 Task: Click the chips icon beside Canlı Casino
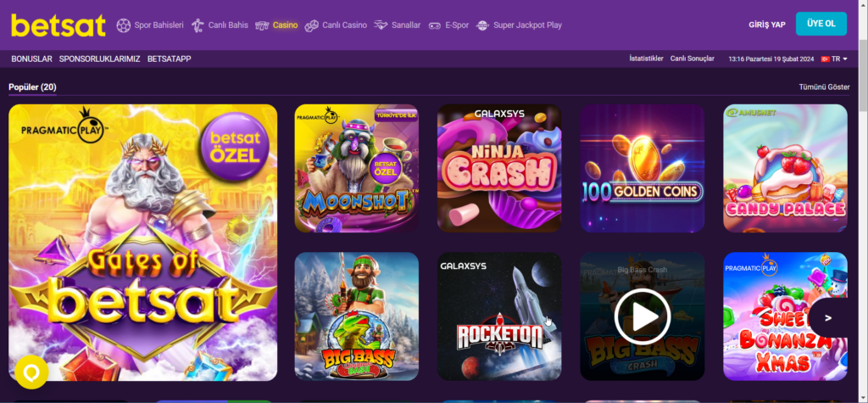coord(312,25)
